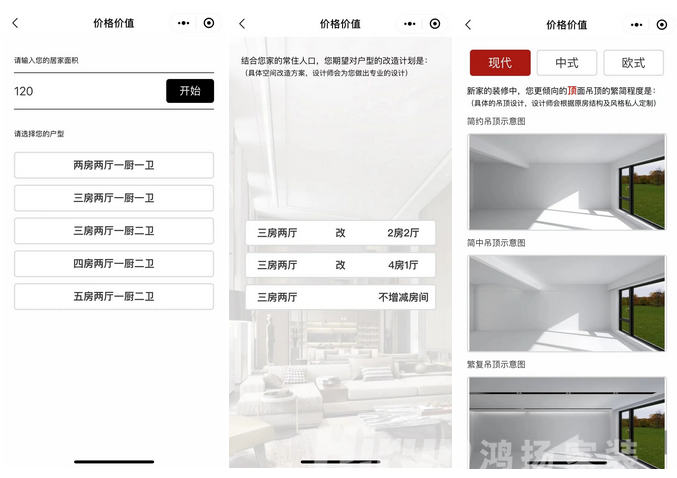Switch to the 中式 style tab
Screen dimensions: 677x478
[x=566, y=63]
